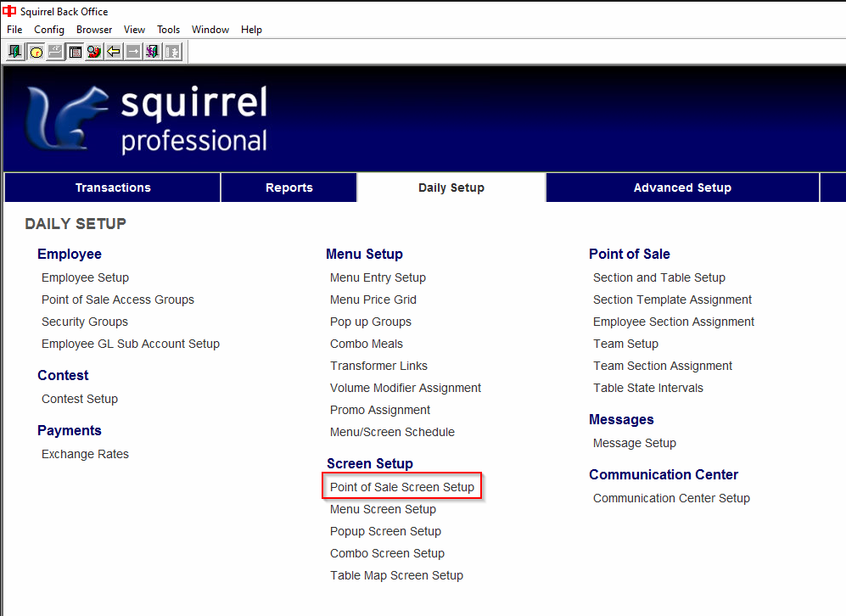
Task: Open Pop up Groups link
Action: [x=371, y=322]
